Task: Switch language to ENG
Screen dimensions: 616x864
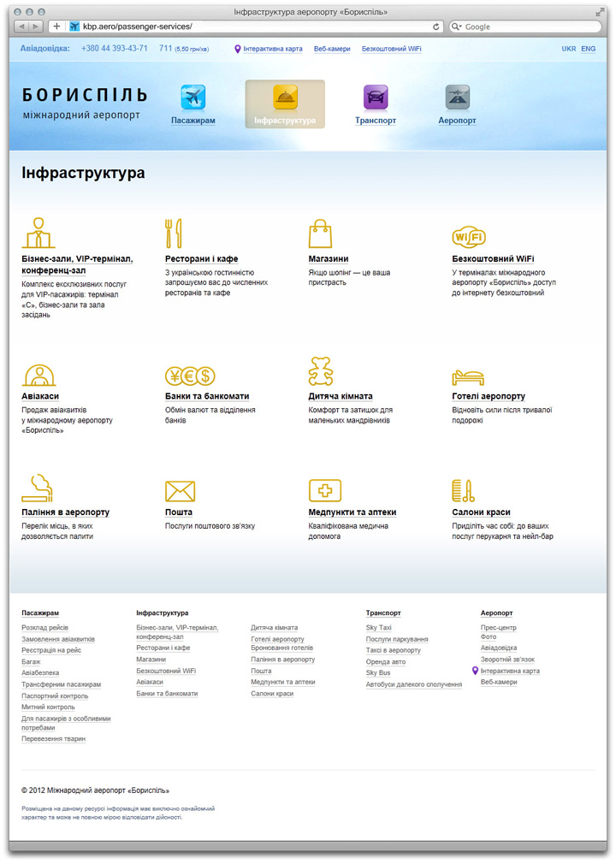Action: 589,49
